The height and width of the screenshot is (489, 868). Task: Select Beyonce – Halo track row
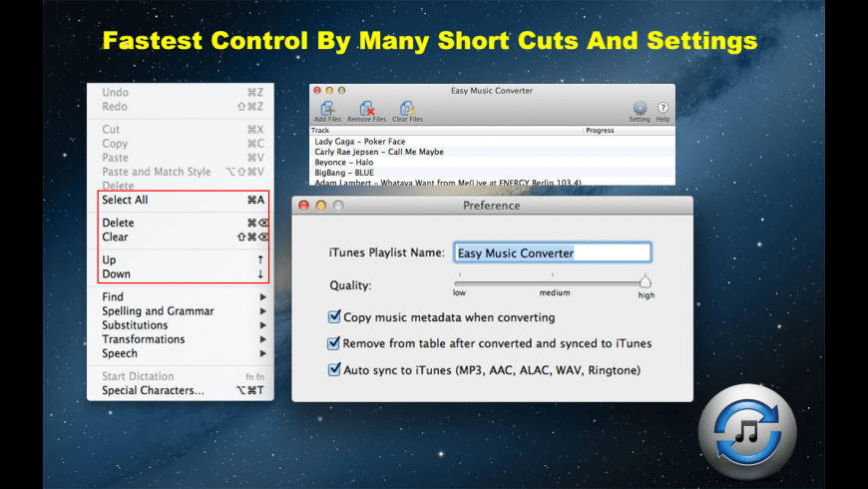click(492, 163)
